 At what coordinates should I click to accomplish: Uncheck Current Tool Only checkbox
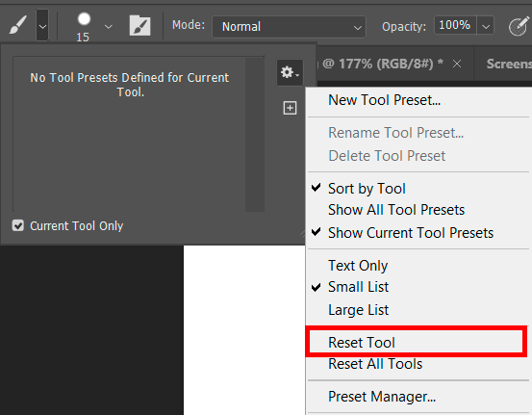18,225
